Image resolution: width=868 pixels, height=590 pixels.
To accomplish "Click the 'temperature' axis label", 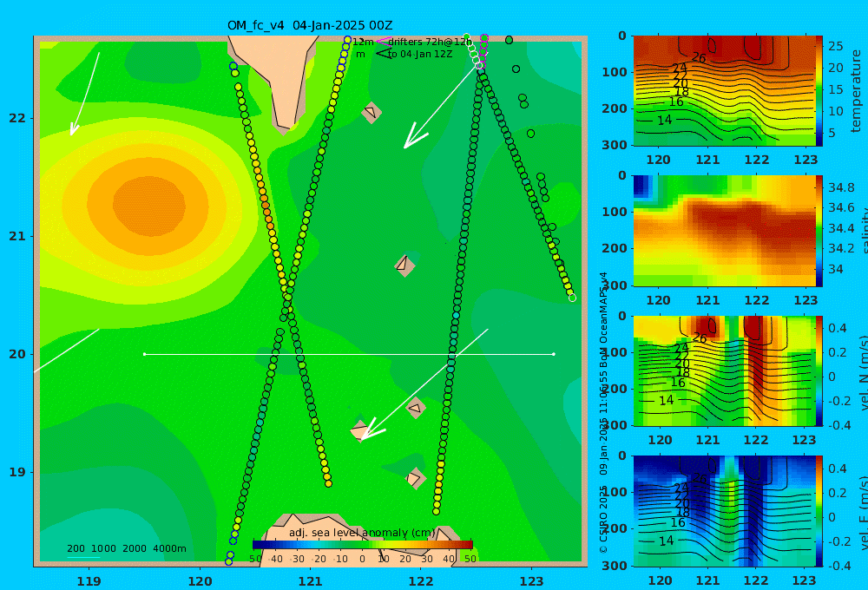I will (856, 91).
